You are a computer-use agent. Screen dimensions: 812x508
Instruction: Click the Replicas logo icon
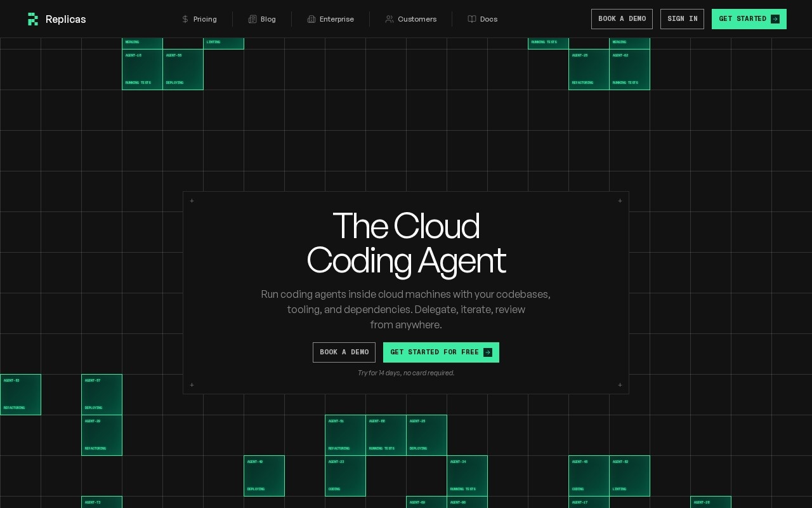pyautogui.click(x=33, y=19)
